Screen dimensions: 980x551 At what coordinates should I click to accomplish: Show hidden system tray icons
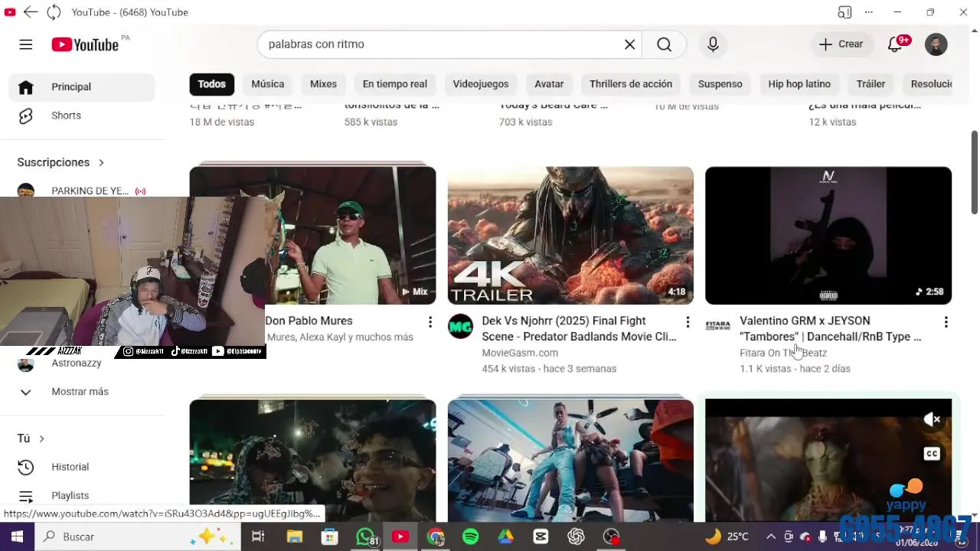[x=770, y=537]
